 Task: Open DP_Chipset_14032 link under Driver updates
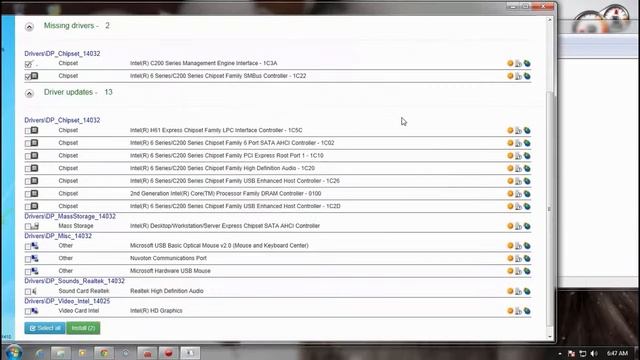coord(62,120)
